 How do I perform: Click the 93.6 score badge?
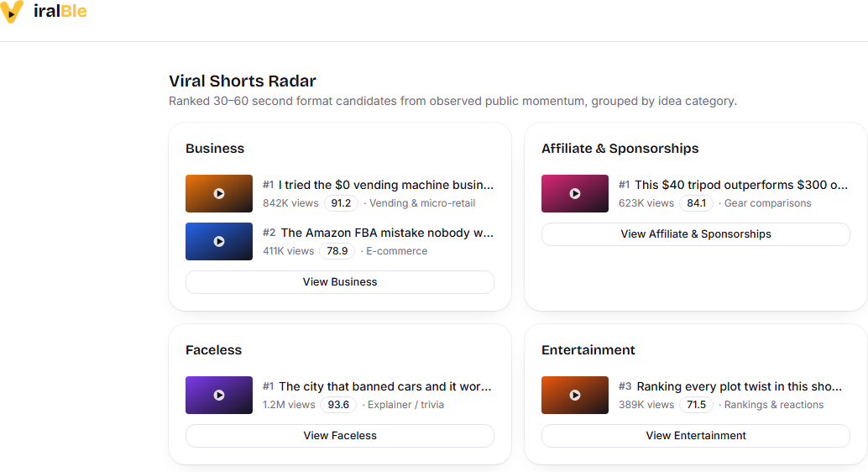pyautogui.click(x=338, y=405)
